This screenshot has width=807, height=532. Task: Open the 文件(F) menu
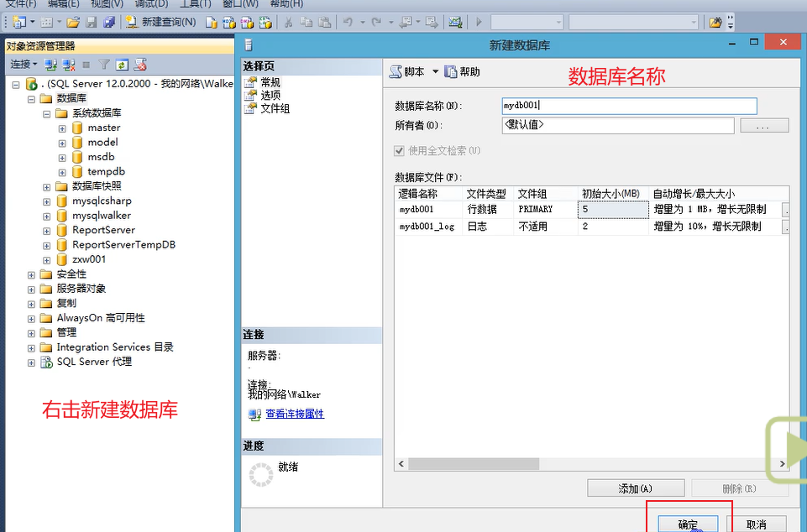click(x=21, y=3)
